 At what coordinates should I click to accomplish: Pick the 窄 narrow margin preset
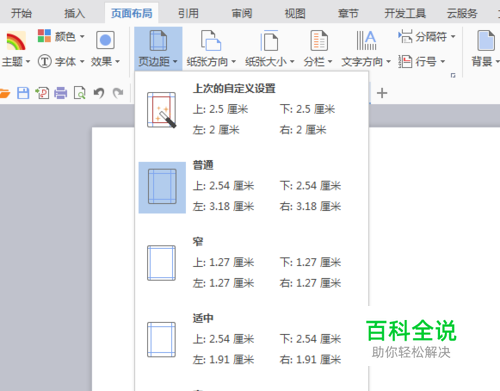198,241
